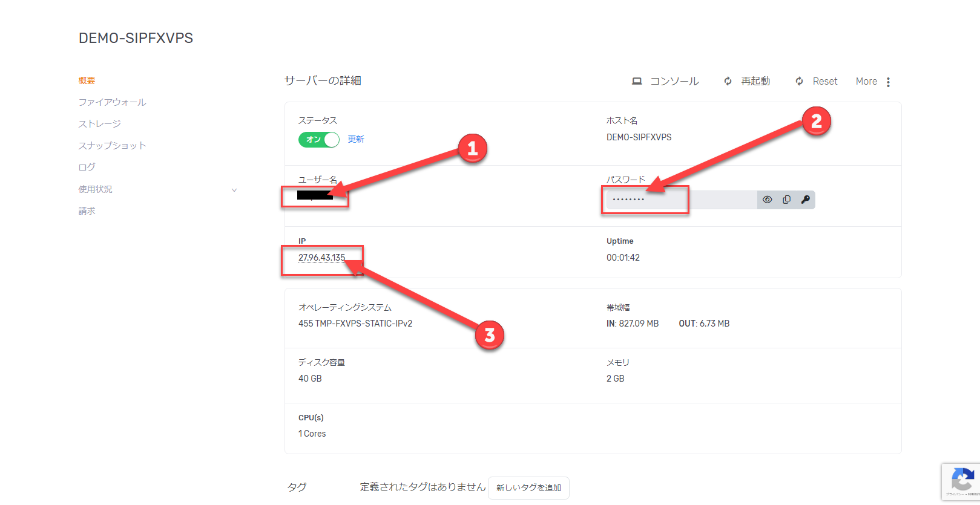This screenshot has width=980, height=505.
Task: Click 新しいタグを追加 button
Action: pos(528,487)
